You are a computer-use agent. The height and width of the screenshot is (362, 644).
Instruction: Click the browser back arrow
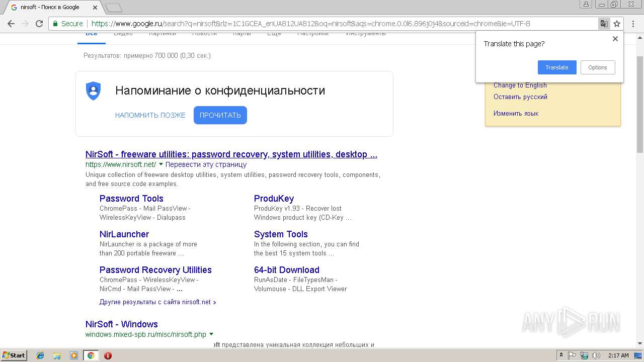11,24
